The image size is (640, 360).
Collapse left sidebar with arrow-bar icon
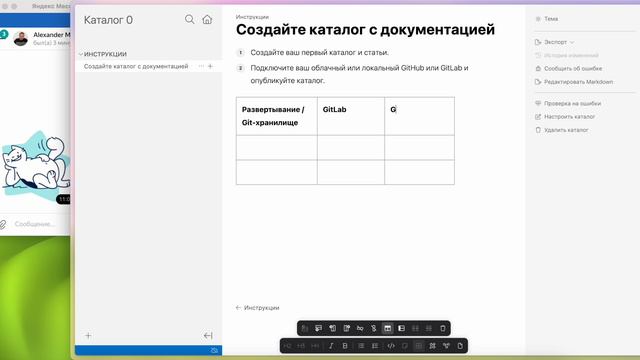pos(208,336)
